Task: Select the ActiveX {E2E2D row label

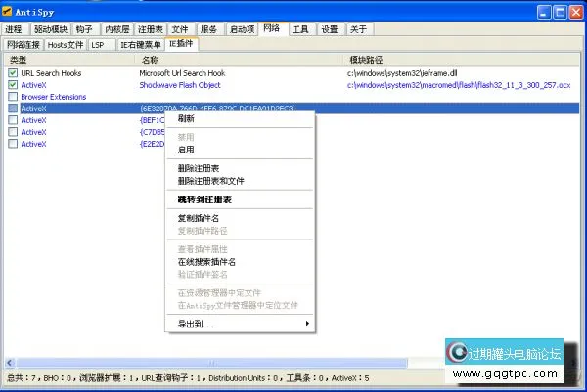Action: click(33, 144)
